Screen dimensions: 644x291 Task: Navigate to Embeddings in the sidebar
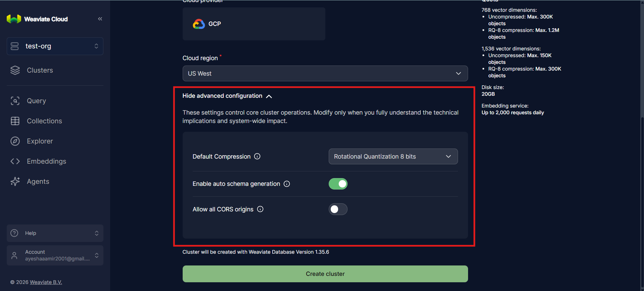pos(46,161)
